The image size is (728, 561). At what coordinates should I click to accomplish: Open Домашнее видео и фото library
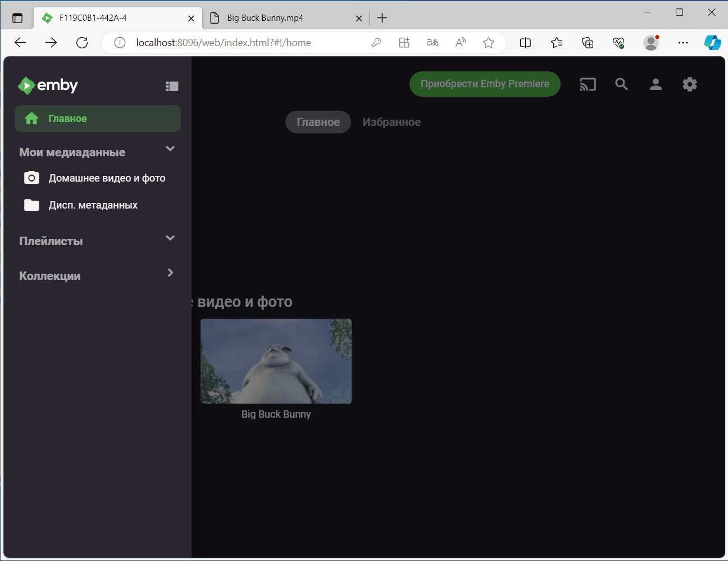click(x=98, y=178)
